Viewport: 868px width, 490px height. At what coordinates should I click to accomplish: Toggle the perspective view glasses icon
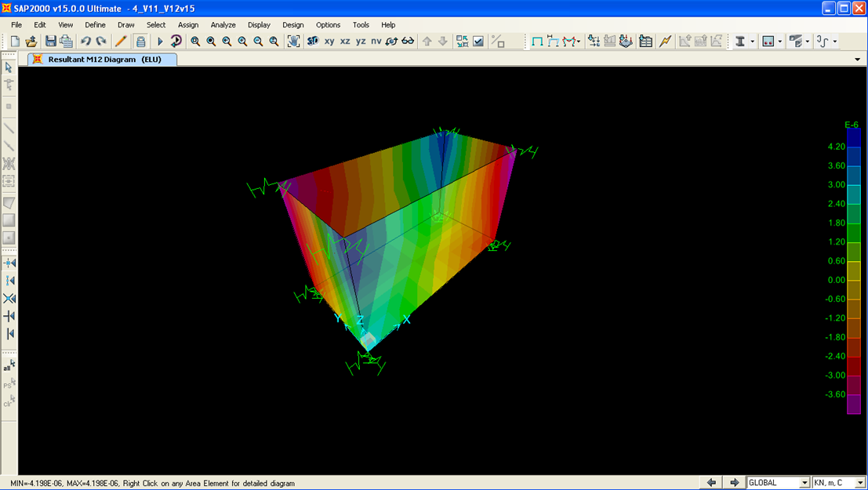[x=408, y=42]
